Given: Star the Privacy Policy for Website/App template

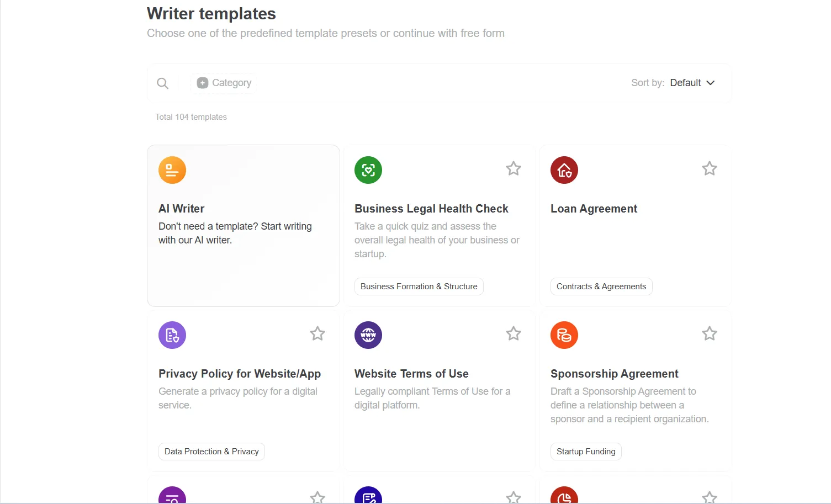Looking at the screenshot, I should click(317, 333).
